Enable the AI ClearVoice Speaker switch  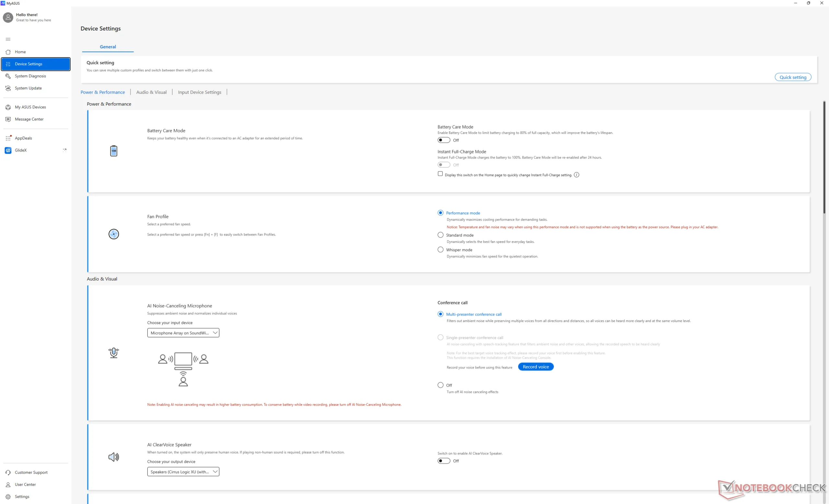click(x=443, y=461)
